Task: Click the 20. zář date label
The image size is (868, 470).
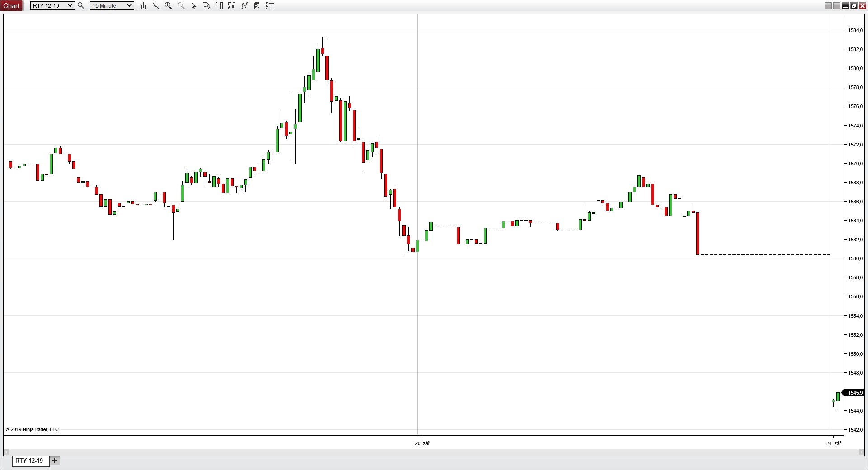Action: tap(422, 443)
